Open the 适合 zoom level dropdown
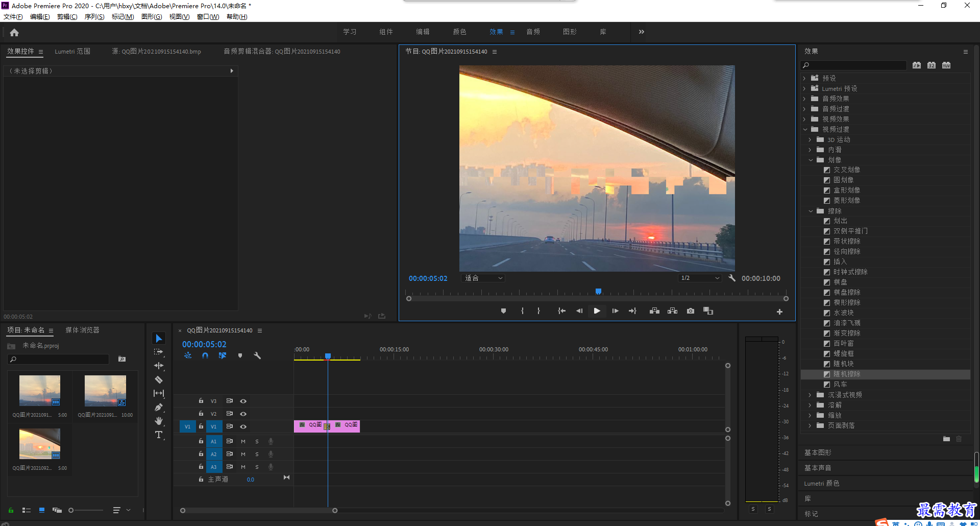Image resolution: width=980 pixels, height=526 pixels. 483,278
